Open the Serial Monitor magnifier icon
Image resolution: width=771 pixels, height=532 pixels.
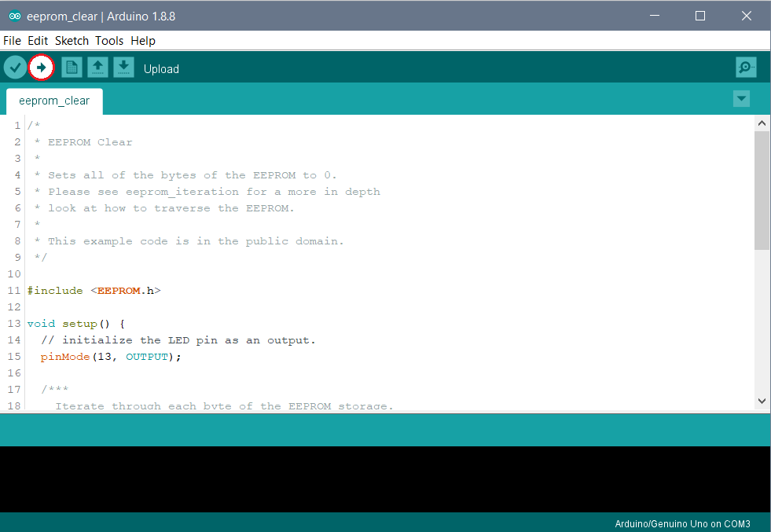point(746,68)
